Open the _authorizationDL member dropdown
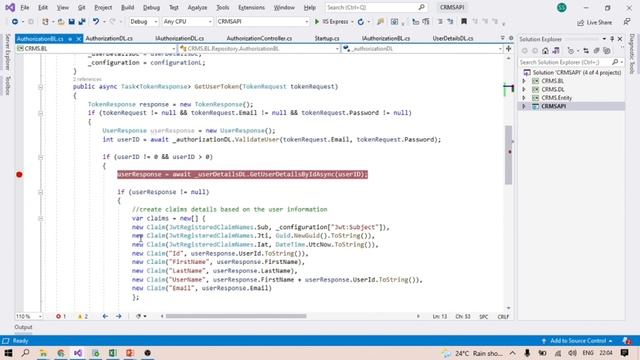This screenshot has height=360, width=640. coord(422,49)
